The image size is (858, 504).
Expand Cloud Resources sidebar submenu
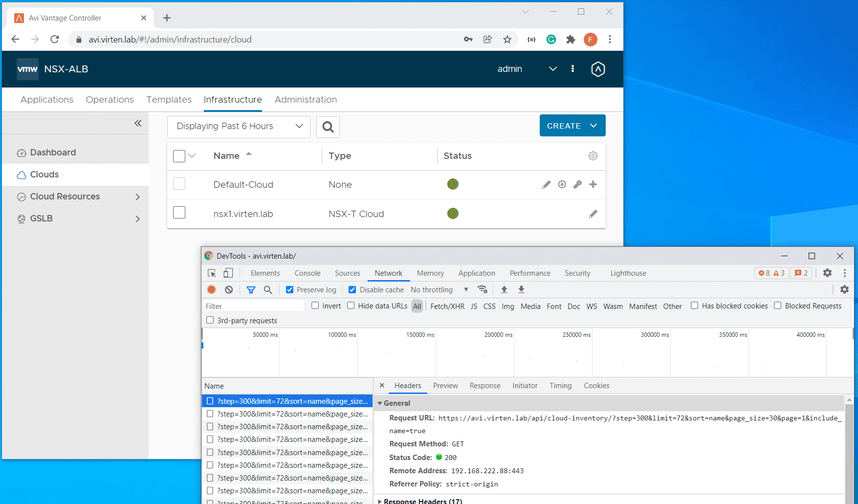coord(137,197)
